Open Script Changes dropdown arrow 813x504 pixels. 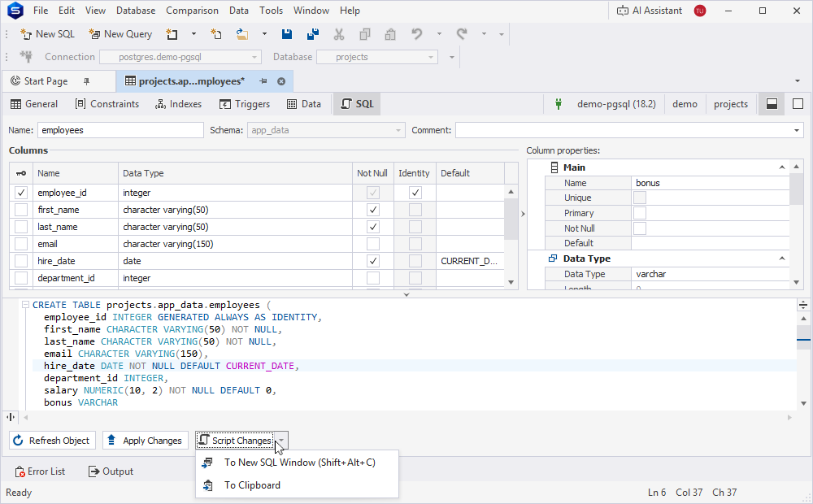pyautogui.click(x=281, y=441)
